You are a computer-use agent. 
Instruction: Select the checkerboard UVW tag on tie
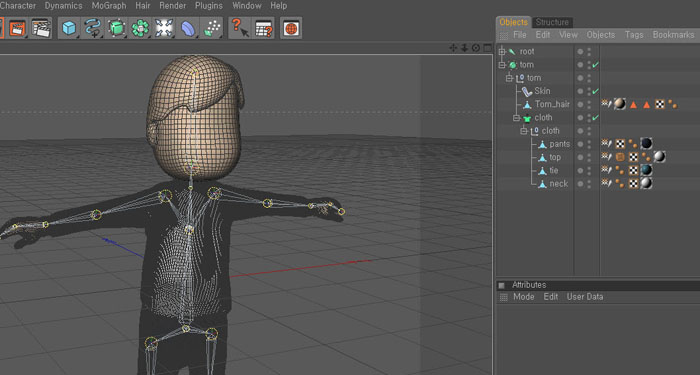pyautogui.click(x=633, y=171)
